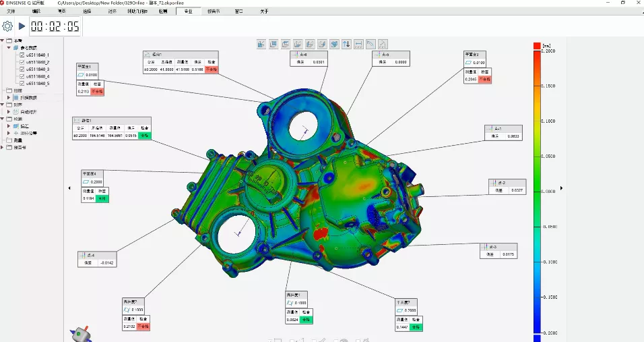
Task: Toggle the u6511840_3 checkbox
Action: click(x=22, y=69)
